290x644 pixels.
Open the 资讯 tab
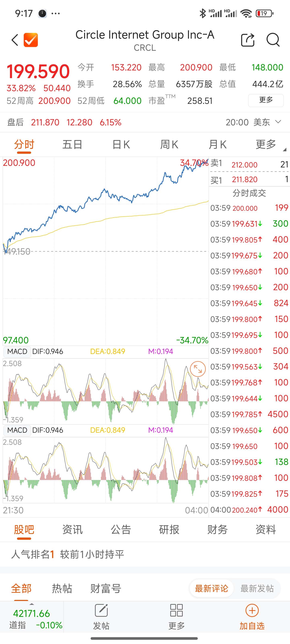click(72, 530)
